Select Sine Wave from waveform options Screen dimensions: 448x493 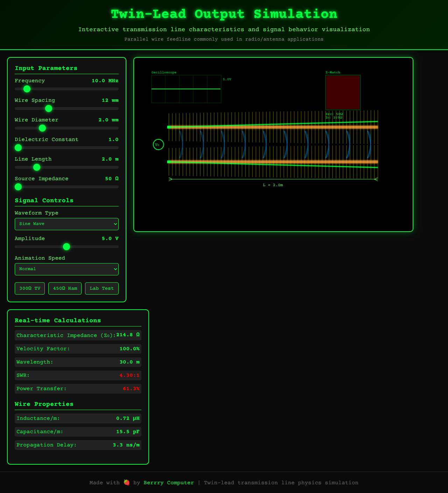click(x=66, y=224)
